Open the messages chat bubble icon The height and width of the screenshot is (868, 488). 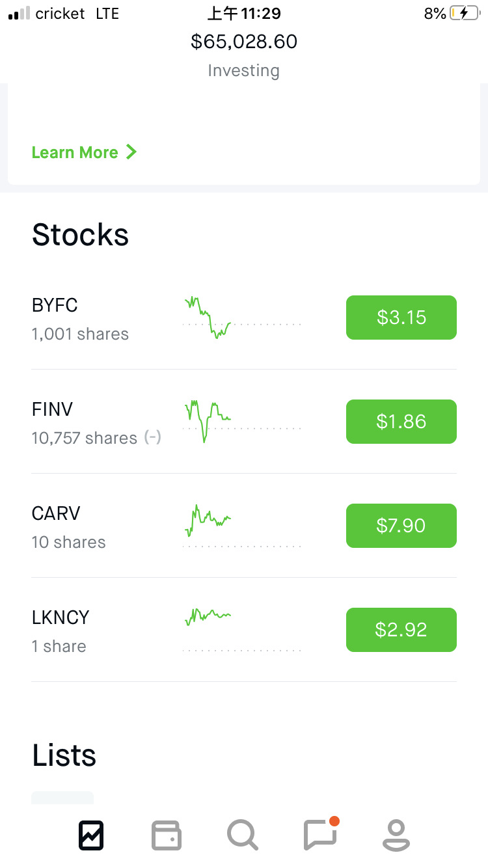click(x=320, y=834)
